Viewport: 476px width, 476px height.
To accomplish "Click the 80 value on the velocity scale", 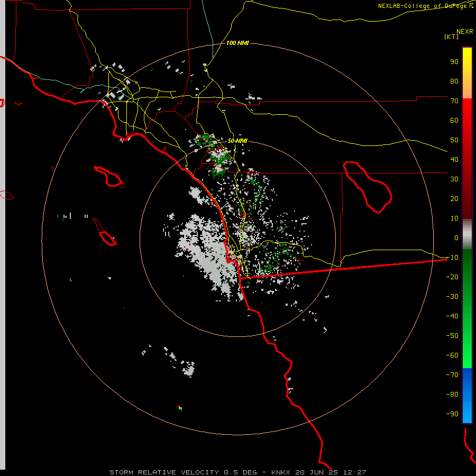I will pyautogui.click(x=454, y=81).
